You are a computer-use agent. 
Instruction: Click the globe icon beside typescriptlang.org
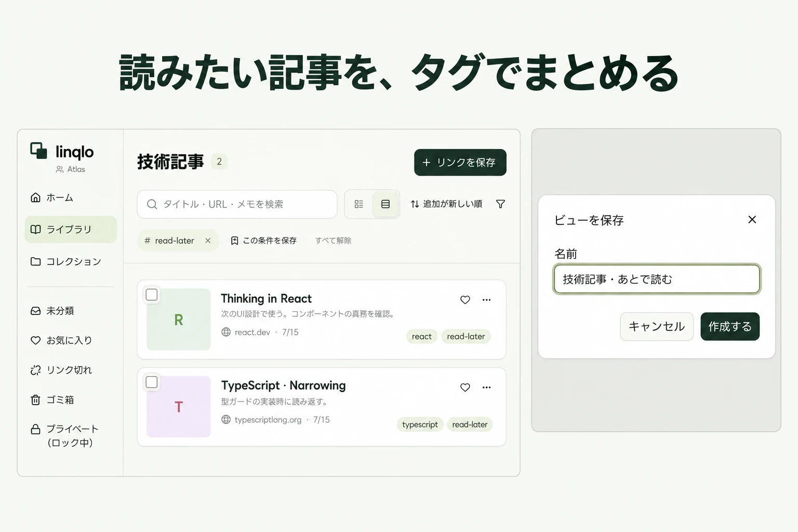(226, 419)
